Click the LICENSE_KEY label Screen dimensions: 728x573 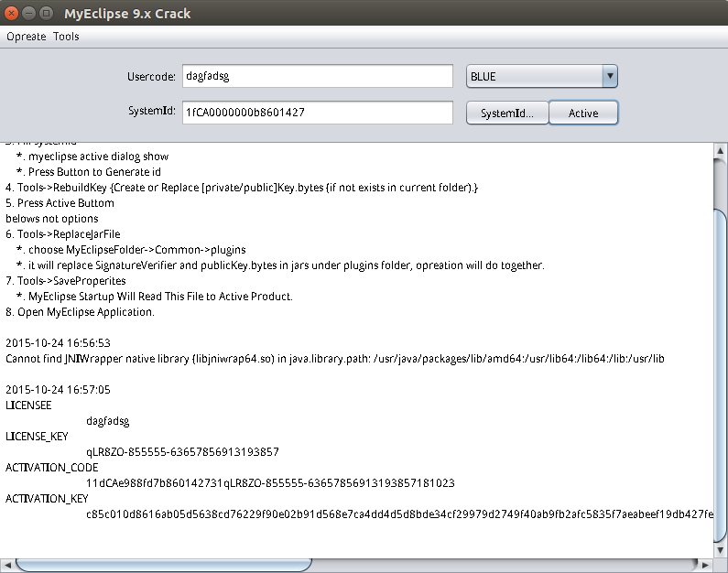37,436
